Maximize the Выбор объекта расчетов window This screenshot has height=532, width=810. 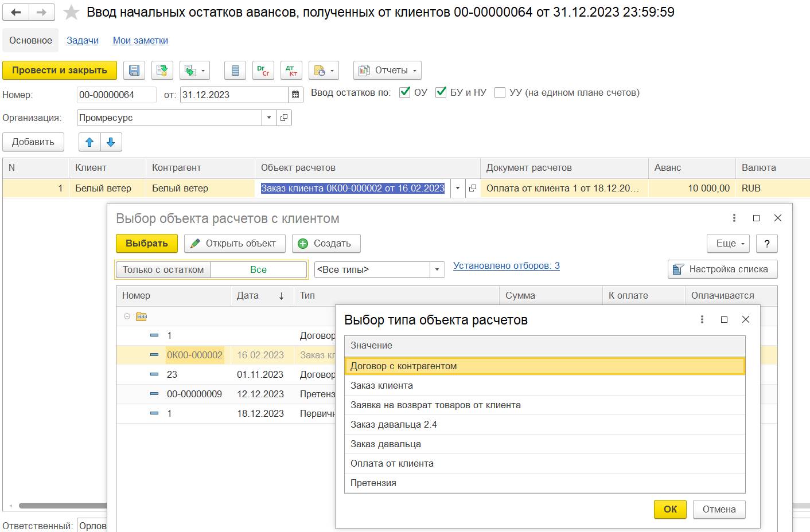pos(756,218)
